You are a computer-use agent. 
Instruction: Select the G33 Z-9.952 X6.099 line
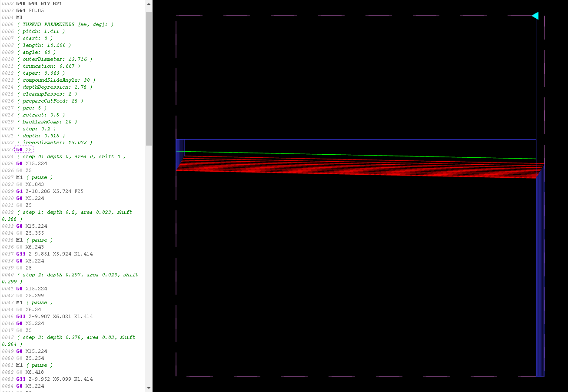click(x=54, y=379)
